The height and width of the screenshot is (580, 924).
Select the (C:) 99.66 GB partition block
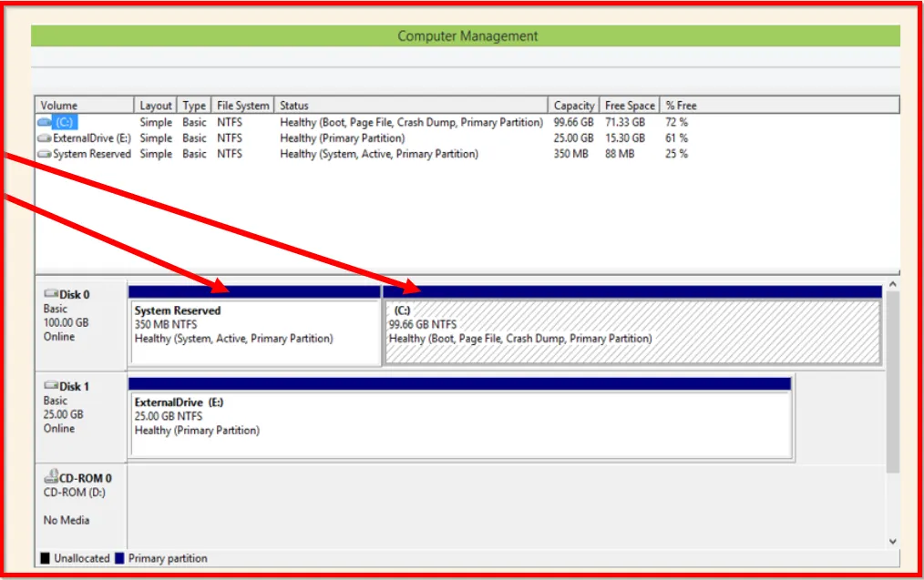pyautogui.click(x=632, y=332)
